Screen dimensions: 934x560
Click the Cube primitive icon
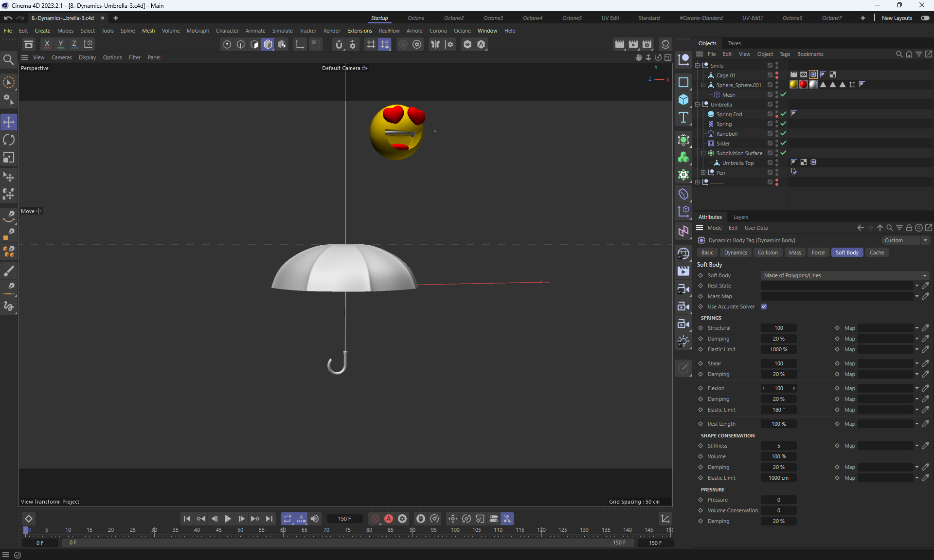683,100
